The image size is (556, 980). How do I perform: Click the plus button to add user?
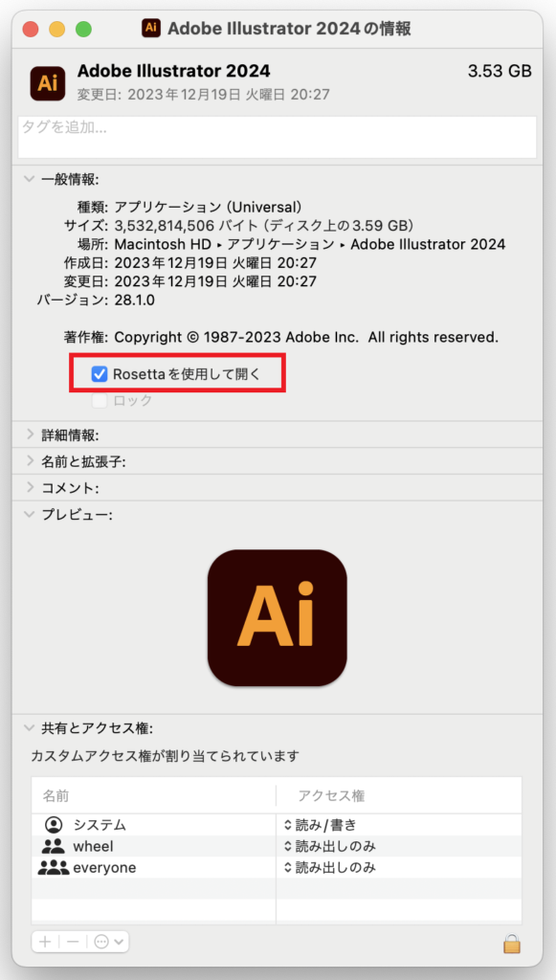(x=45, y=942)
